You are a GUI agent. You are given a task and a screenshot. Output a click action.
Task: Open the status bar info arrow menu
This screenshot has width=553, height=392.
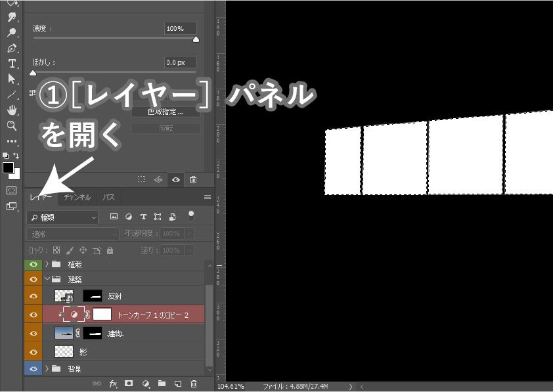point(351,387)
